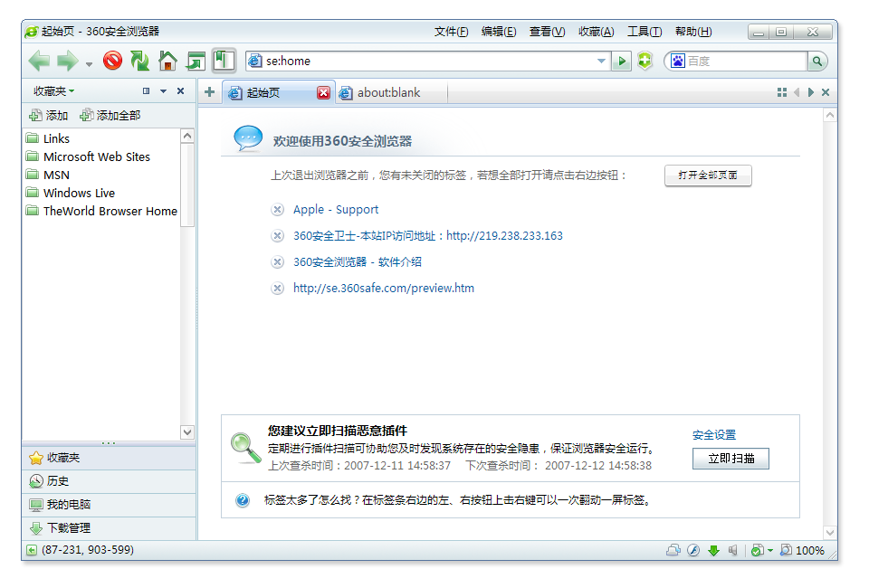
Task: Open the 360安全浏览器 - 软件介绍 link
Action: point(358,262)
